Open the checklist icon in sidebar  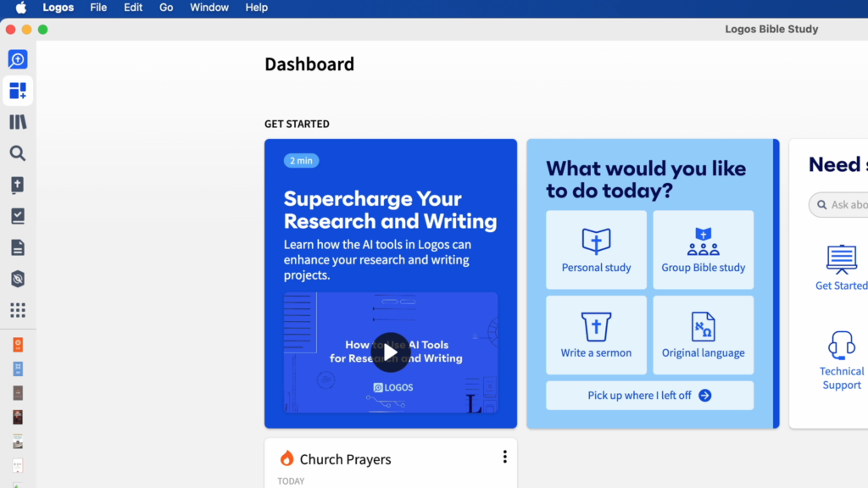(x=18, y=216)
